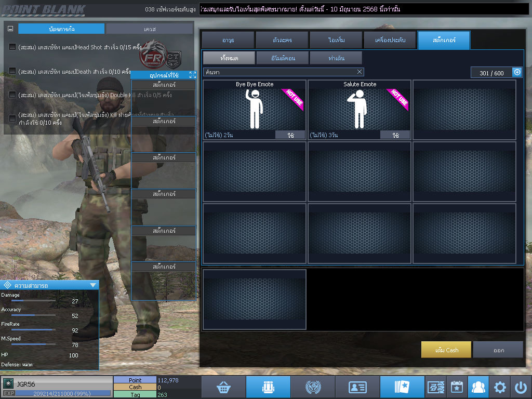
Task: Switch to the เครื่องประดับ (accessories) tab
Action: 390,41
